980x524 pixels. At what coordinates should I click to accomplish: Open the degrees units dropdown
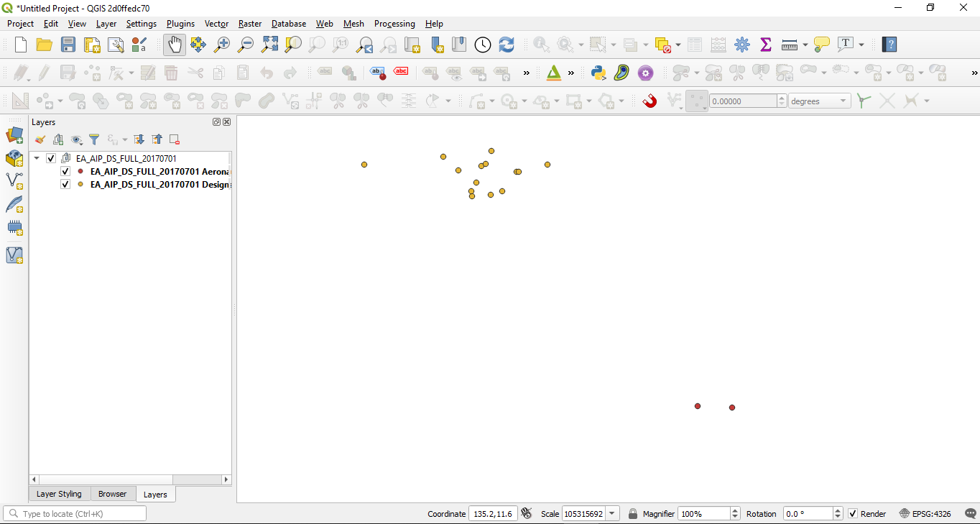[843, 101]
